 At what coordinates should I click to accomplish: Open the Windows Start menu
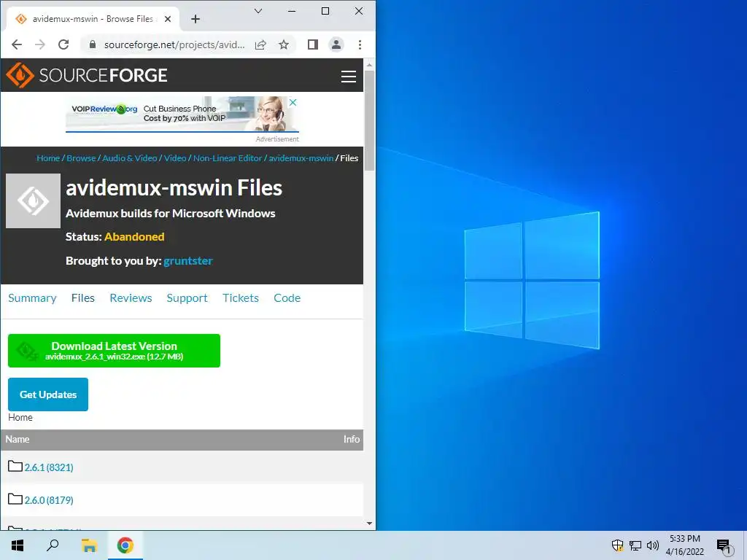tap(18, 545)
